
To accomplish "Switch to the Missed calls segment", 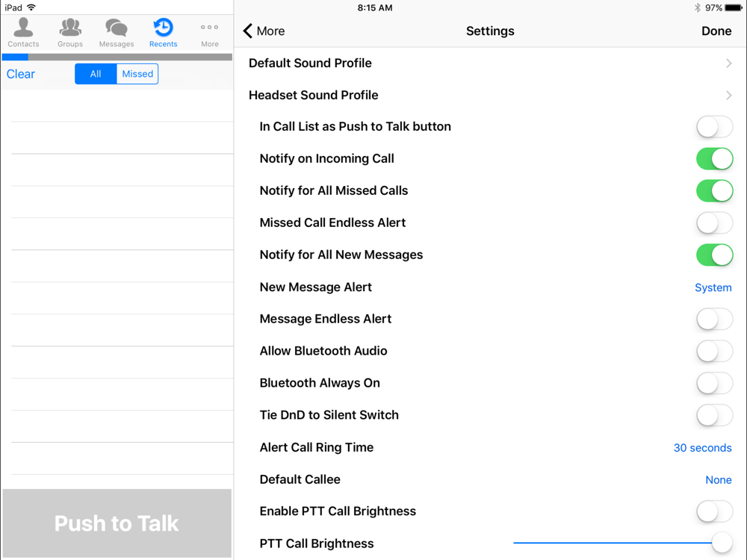I will pyautogui.click(x=137, y=74).
